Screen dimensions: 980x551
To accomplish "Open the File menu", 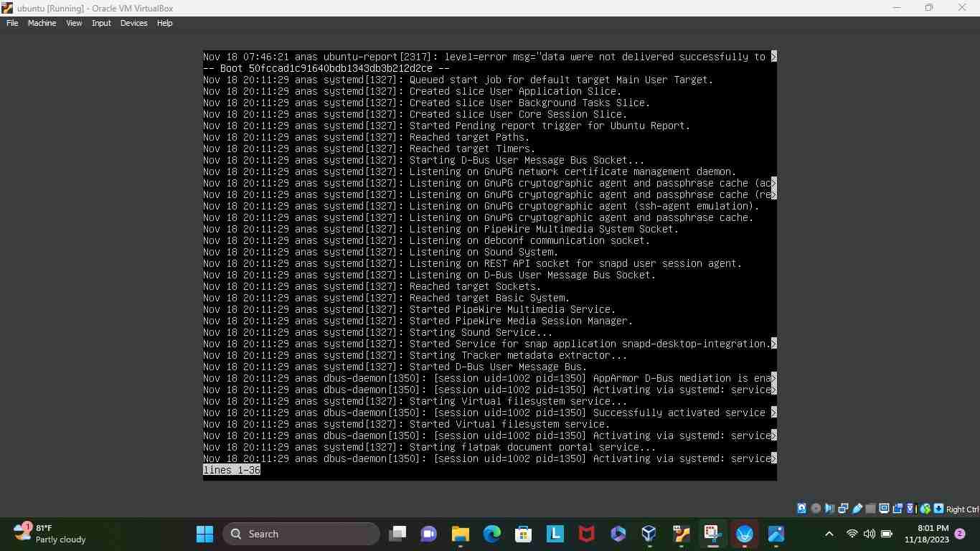I will (12, 23).
